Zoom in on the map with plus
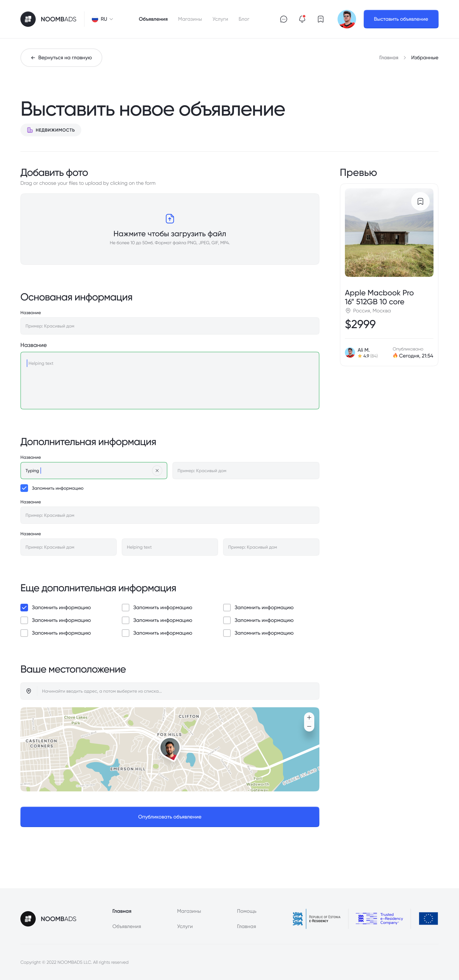The image size is (459, 980). [x=309, y=717]
